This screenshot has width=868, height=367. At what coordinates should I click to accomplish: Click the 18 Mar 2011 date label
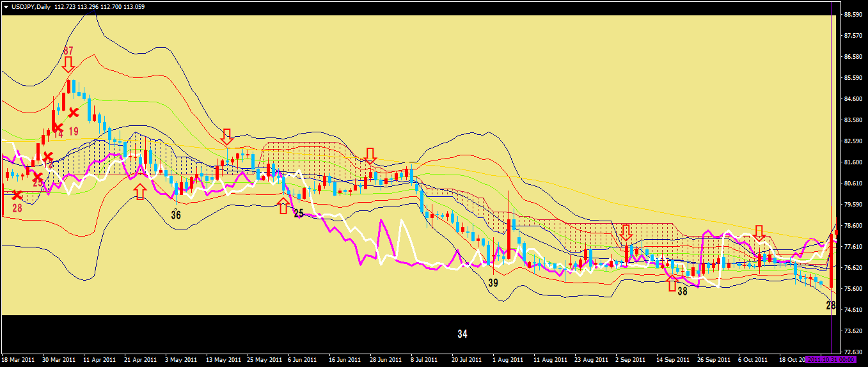tap(19, 360)
